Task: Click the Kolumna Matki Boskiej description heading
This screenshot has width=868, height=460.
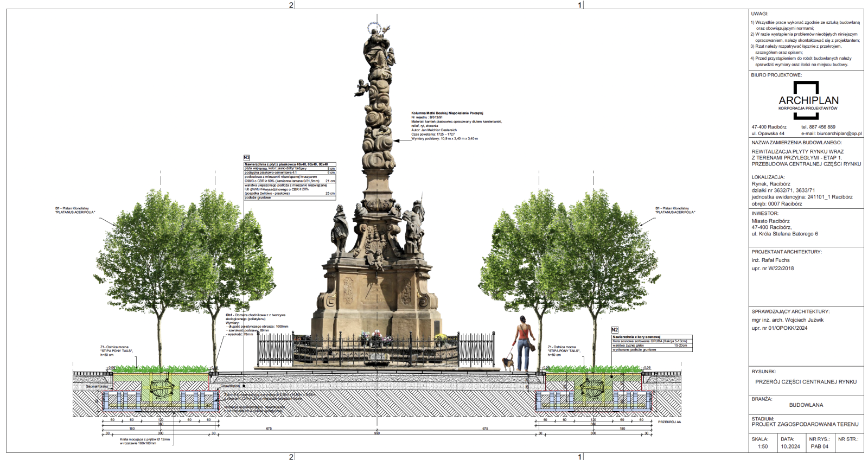Action: tap(447, 113)
